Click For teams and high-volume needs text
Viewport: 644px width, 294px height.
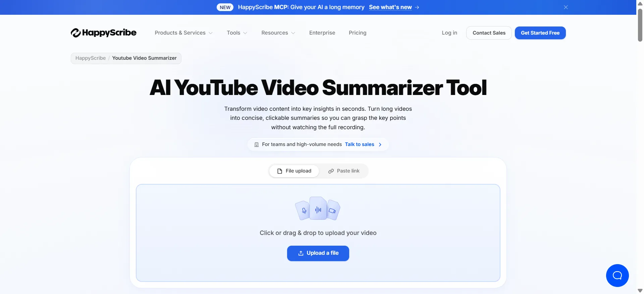coord(302,145)
